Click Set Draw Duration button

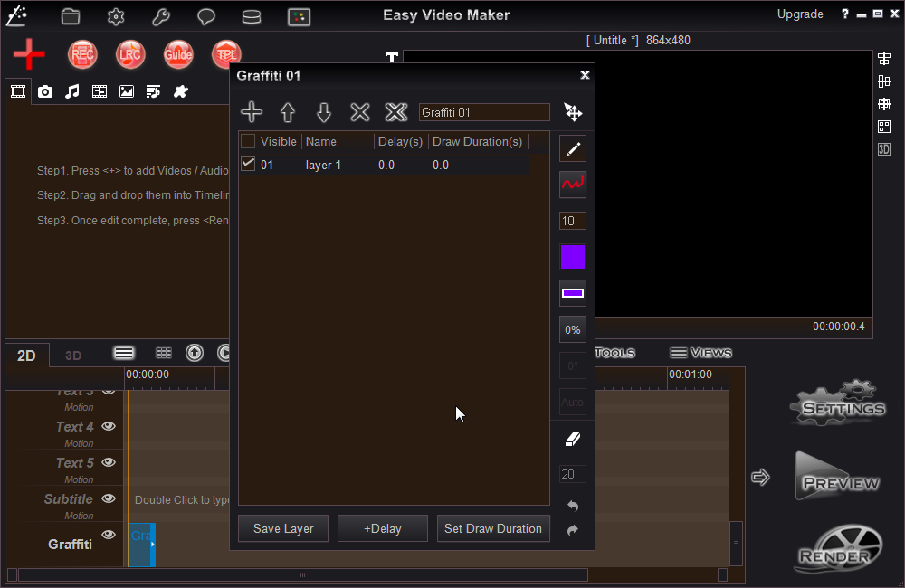[493, 528]
